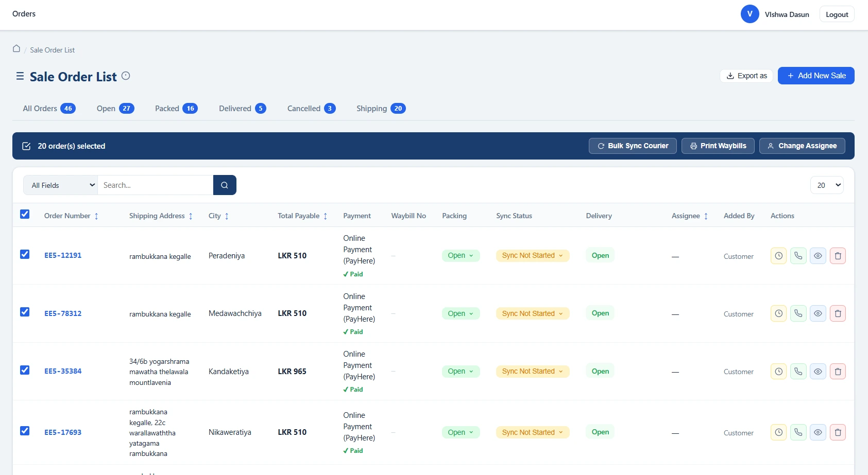Click the search magnifier button
The width and height of the screenshot is (868, 475).
[225, 185]
